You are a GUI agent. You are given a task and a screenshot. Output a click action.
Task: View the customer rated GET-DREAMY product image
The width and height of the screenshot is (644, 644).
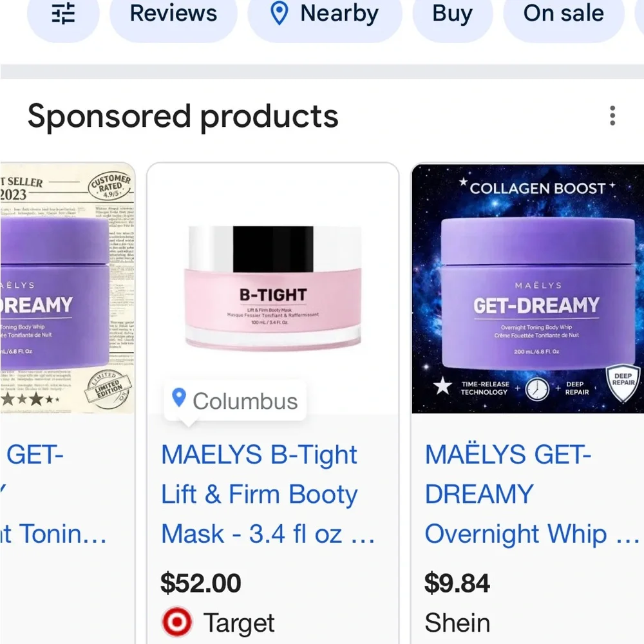67,289
